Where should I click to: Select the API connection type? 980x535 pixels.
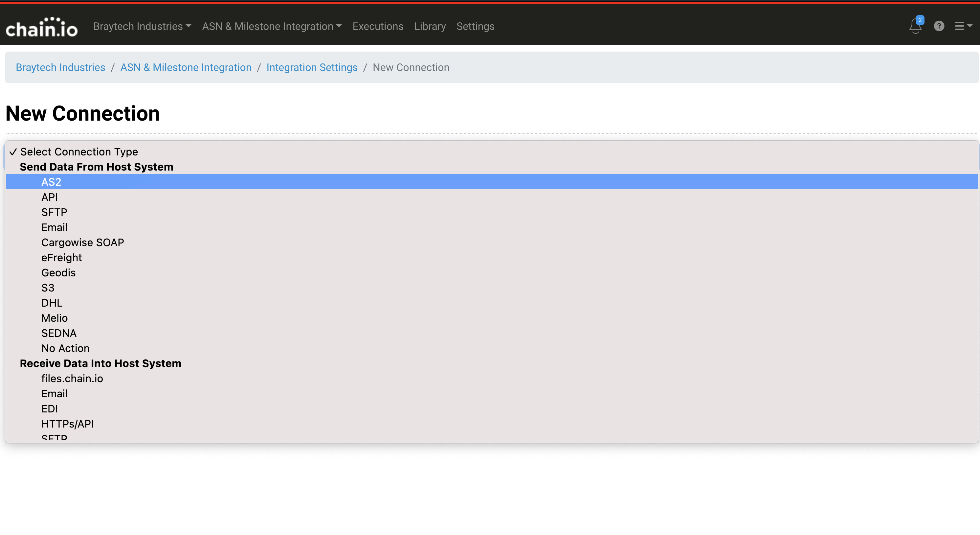coord(492,197)
